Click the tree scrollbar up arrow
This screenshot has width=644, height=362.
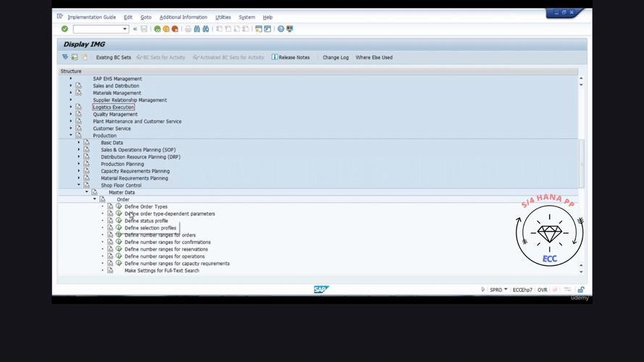pyautogui.click(x=581, y=78)
